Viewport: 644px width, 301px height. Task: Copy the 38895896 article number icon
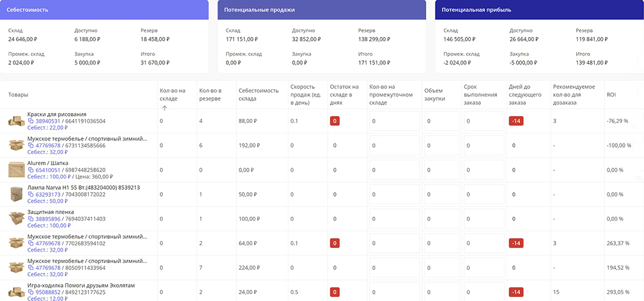[31, 219]
